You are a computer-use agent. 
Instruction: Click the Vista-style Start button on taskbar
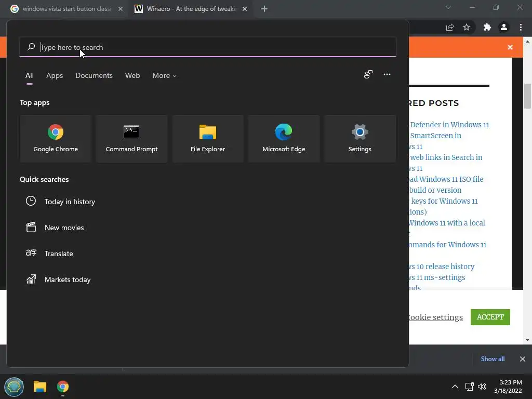[x=14, y=387]
